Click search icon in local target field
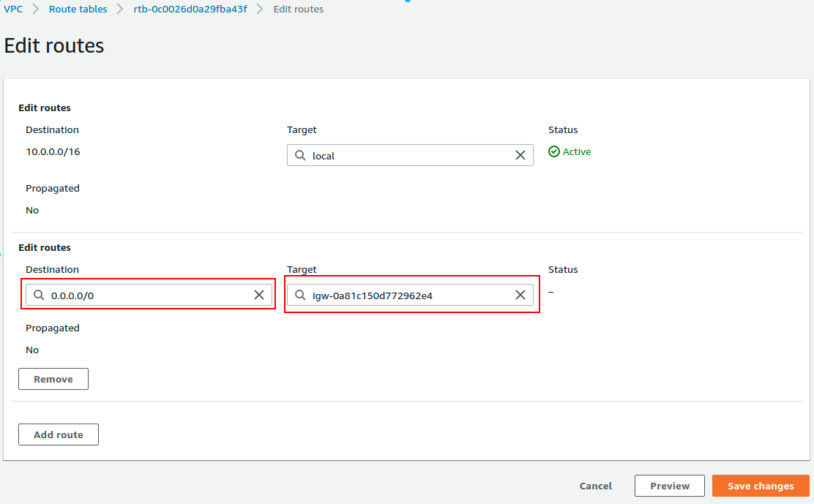Screen dimensions: 814x504 tap(300, 155)
